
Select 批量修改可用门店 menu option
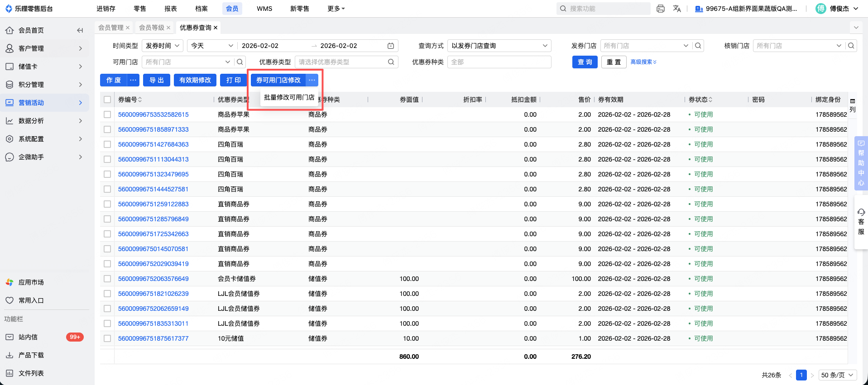pos(289,97)
